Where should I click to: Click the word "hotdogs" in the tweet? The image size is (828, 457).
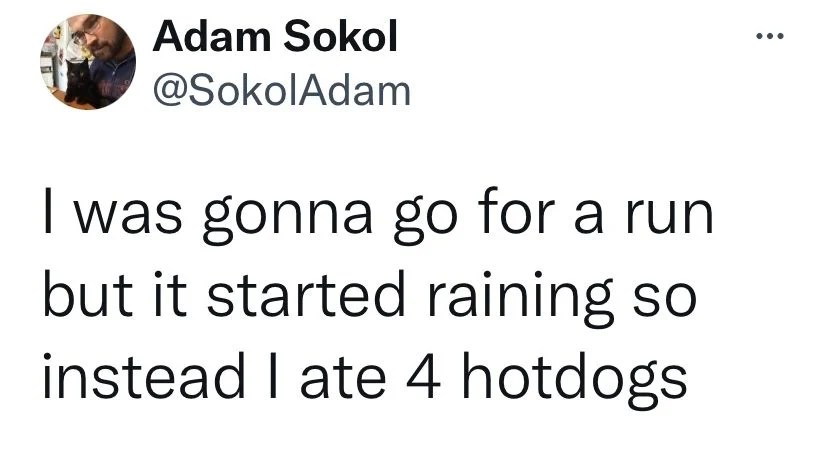point(583,378)
